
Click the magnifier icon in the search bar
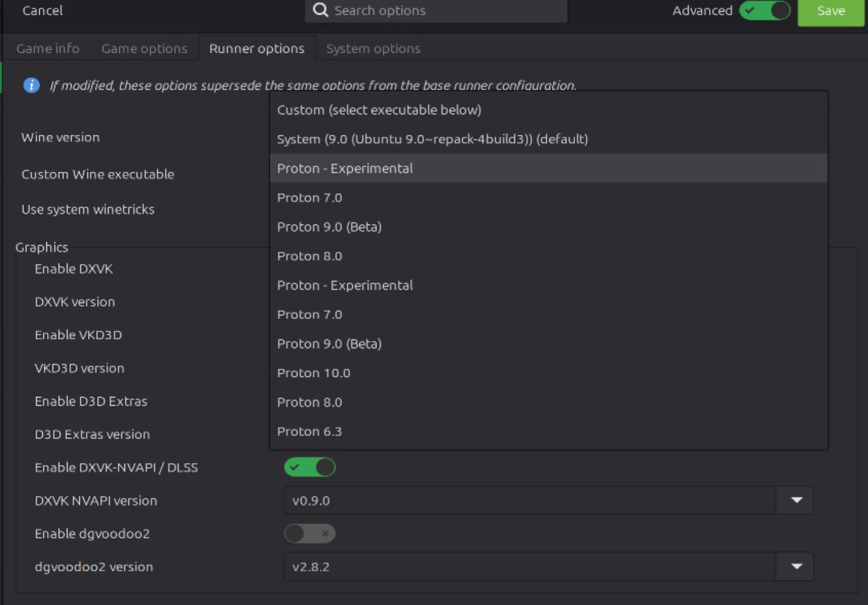click(320, 10)
